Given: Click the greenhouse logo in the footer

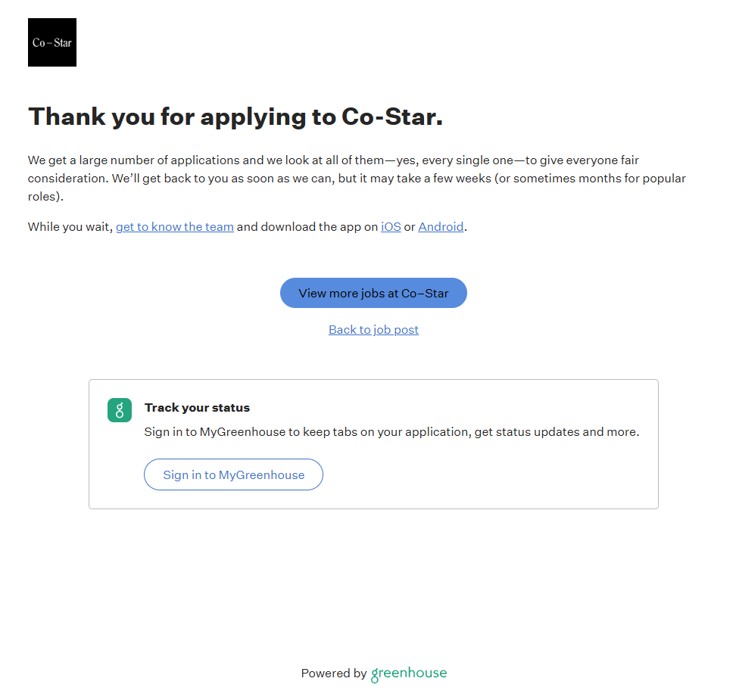Looking at the screenshot, I should pos(408,674).
